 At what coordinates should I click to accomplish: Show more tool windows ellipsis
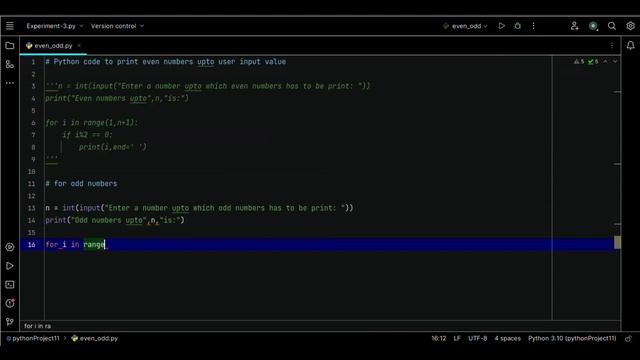click(x=10, y=83)
